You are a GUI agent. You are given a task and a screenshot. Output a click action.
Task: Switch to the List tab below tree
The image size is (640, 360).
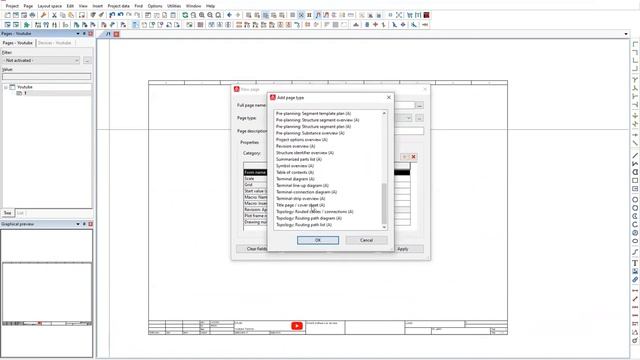click(x=20, y=213)
